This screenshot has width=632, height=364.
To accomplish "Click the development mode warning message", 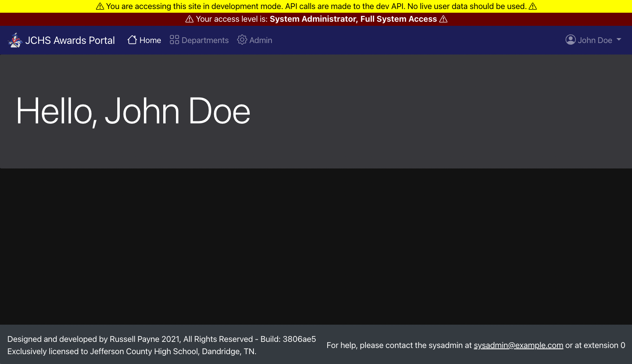I will click(316, 7).
